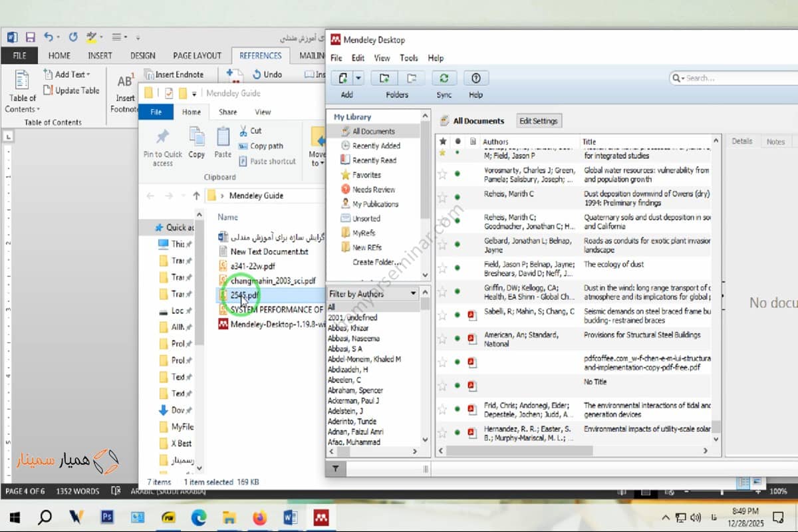Click the read/unread dot column header
798x532 pixels.
tap(458, 142)
